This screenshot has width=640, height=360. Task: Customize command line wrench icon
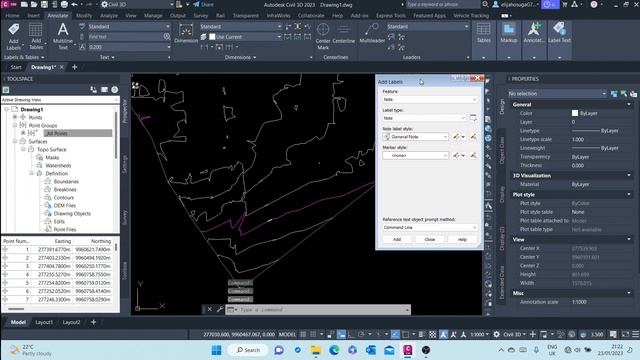220,309
